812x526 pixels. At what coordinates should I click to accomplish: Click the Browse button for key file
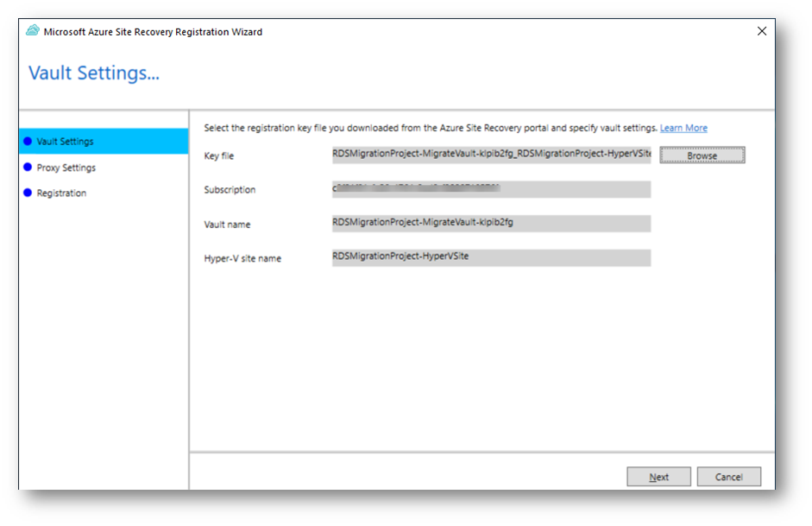(x=702, y=155)
